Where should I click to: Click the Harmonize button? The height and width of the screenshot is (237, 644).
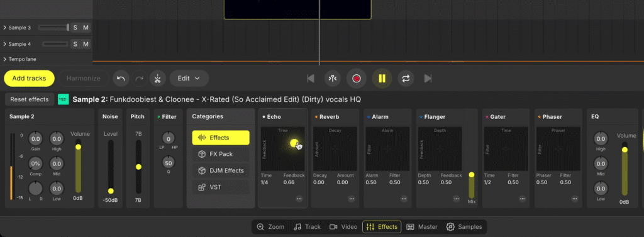point(84,78)
